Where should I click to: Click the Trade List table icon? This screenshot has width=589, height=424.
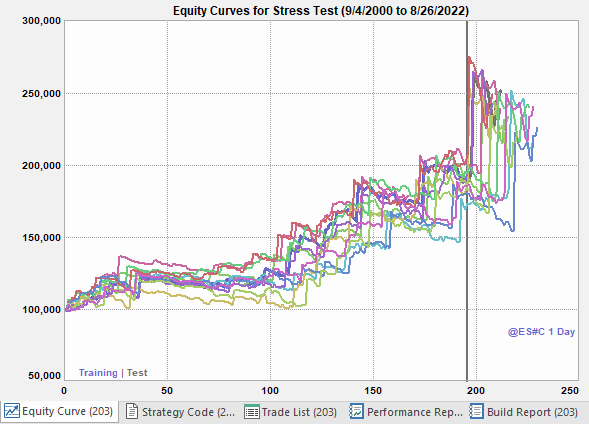251,412
